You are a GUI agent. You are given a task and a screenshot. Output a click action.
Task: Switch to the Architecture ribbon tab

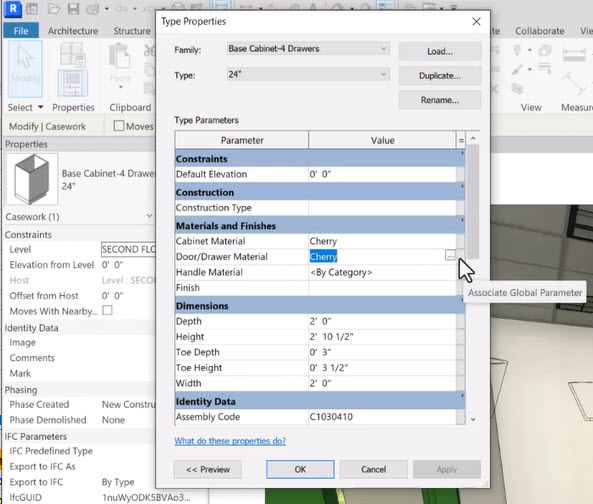(73, 31)
